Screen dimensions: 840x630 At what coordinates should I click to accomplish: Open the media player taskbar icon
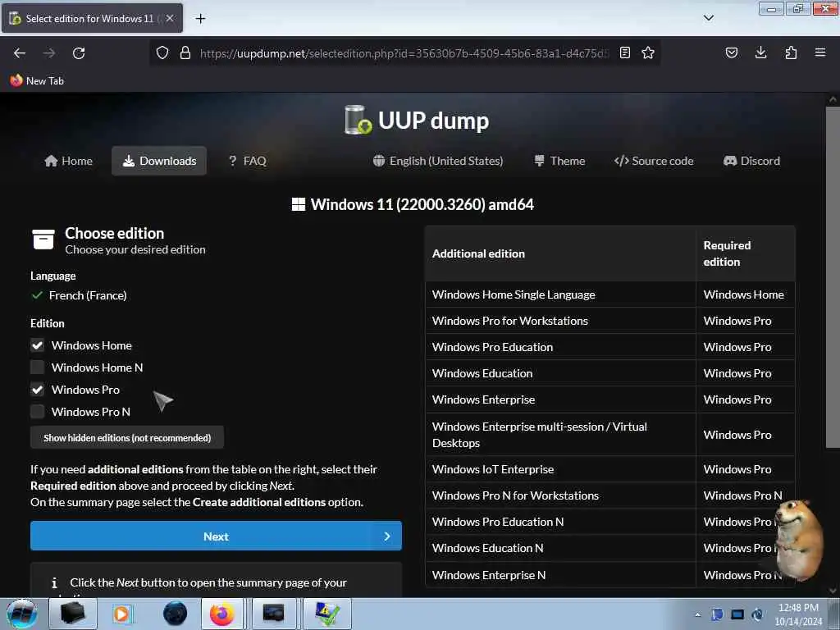pos(122,614)
